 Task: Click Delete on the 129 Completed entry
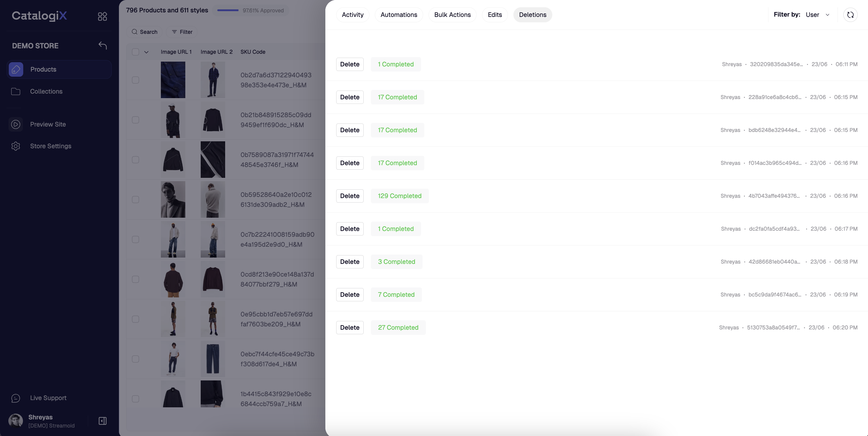pos(349,196)
